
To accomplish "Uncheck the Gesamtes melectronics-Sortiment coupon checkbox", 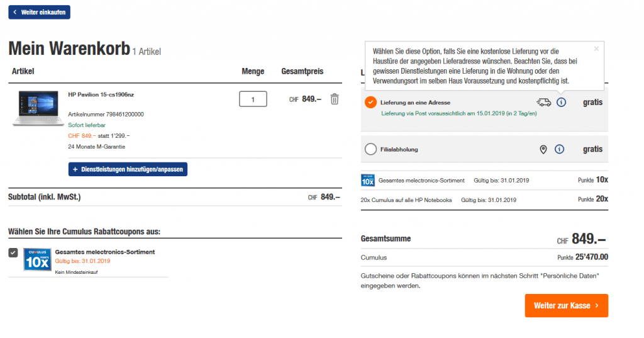I will [x=13, y=252].
